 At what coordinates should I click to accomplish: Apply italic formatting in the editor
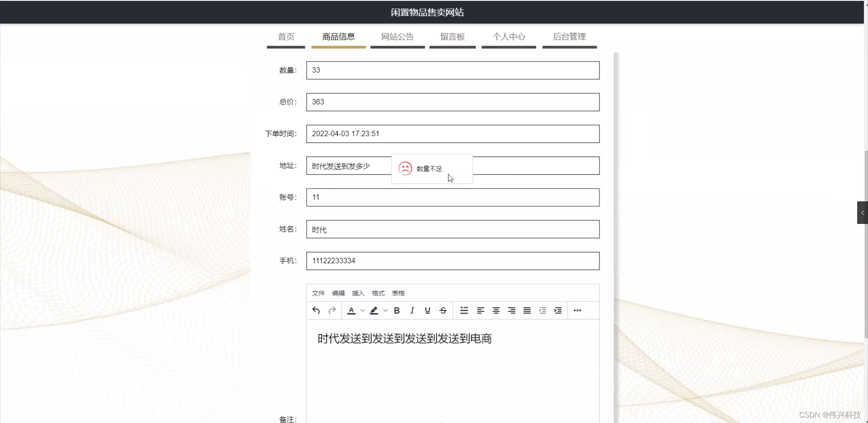(x=412, y=310)
